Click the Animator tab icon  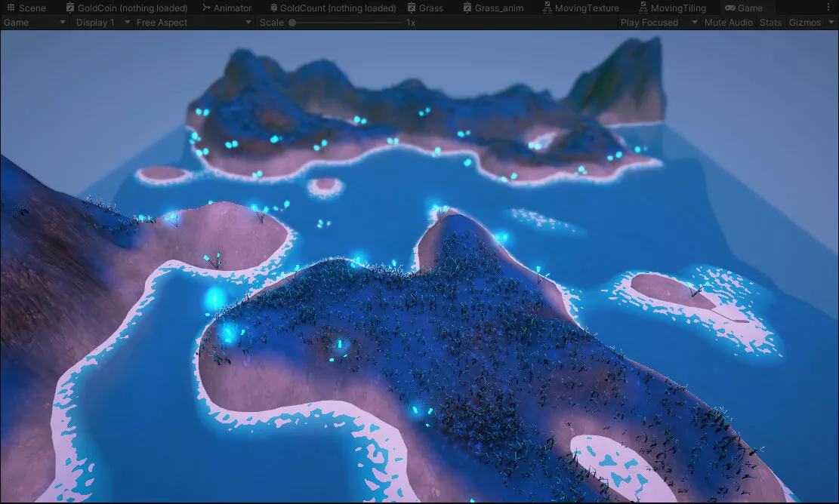pyautogui.click(x=207, y=8)
